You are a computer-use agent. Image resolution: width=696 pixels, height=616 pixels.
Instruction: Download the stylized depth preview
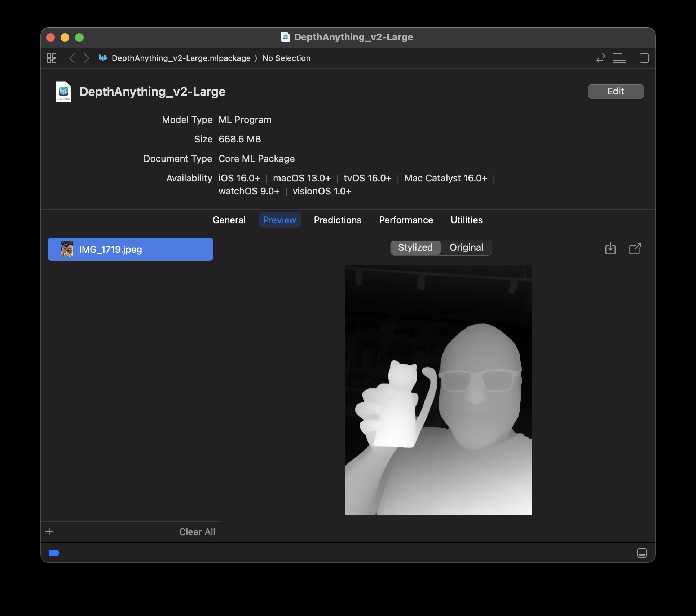click(x=611, y=248)
